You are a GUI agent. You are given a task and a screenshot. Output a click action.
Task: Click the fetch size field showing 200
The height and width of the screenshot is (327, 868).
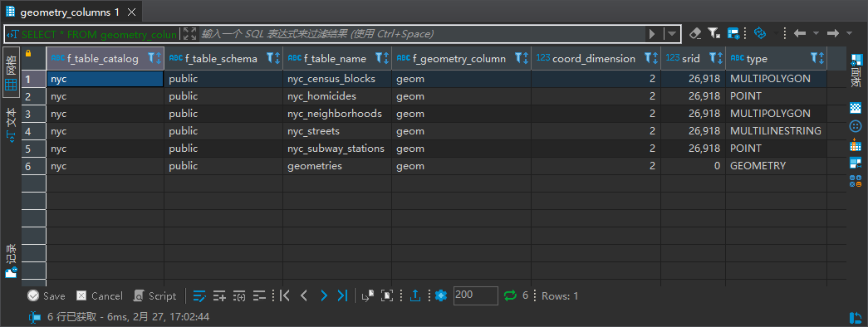point(475,295)
